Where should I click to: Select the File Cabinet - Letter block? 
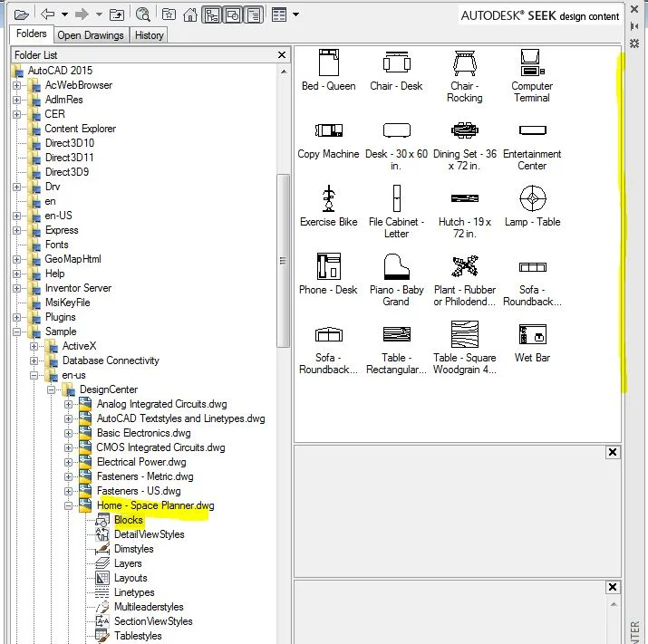pyautogui.click(x=396, y=212)
